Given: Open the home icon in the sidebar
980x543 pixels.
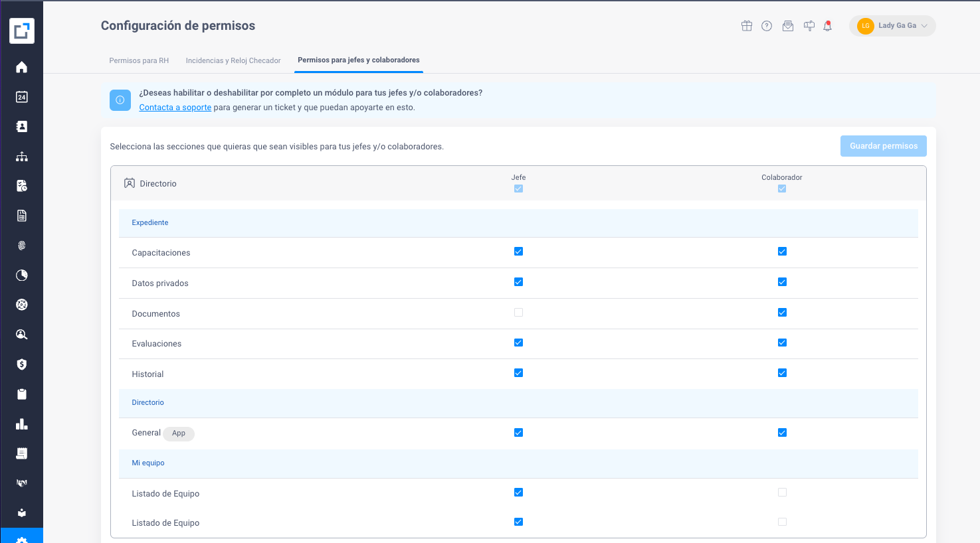Looking at the screenshot, I should pos(22,67).
